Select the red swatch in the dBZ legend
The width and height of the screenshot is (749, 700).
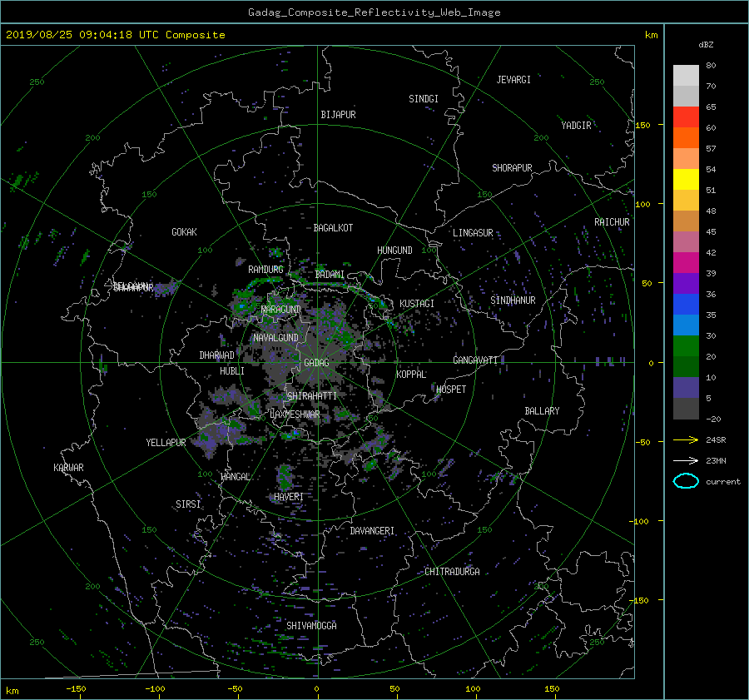coord(686,117)
